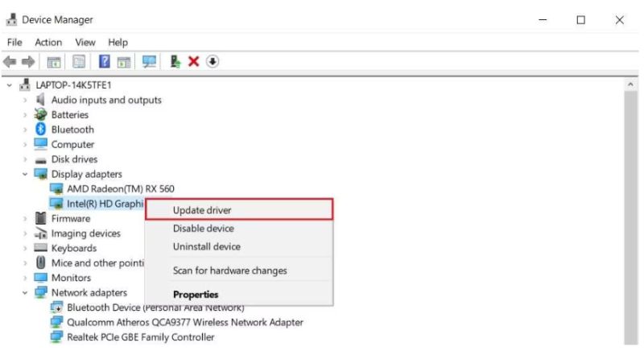Expand the Bluetooth category chevron
This screenshot has height=359, width=644.
(x=25, y=130)
